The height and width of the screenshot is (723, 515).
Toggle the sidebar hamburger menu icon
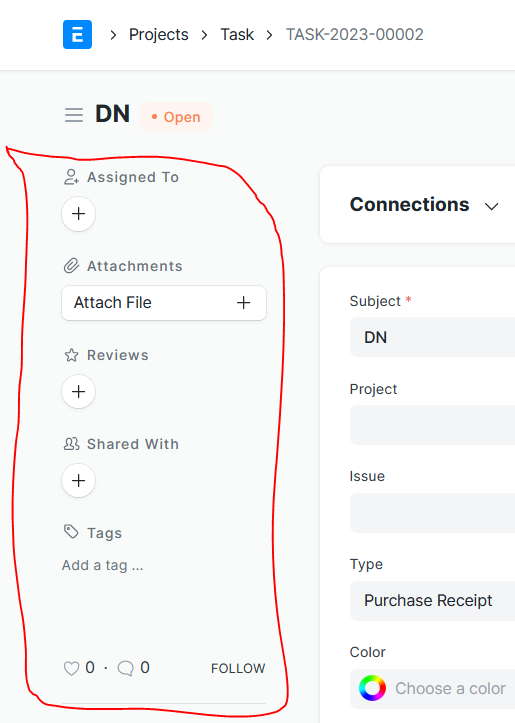click(x=74, y=115)
